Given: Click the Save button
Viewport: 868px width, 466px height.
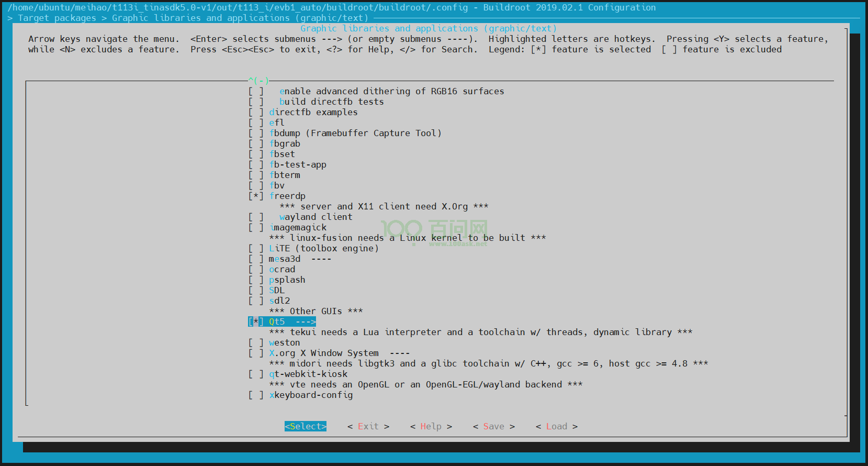Looking at the screenshot, I should [x=493, y=426].
